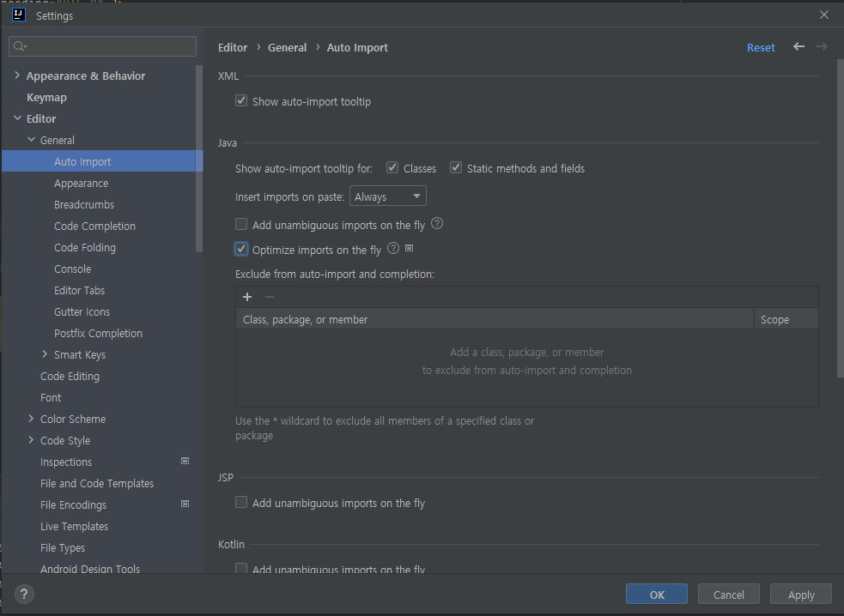Expand the Code Style node
The height and width of the screenshot is (616, 844).
[31, 439]
